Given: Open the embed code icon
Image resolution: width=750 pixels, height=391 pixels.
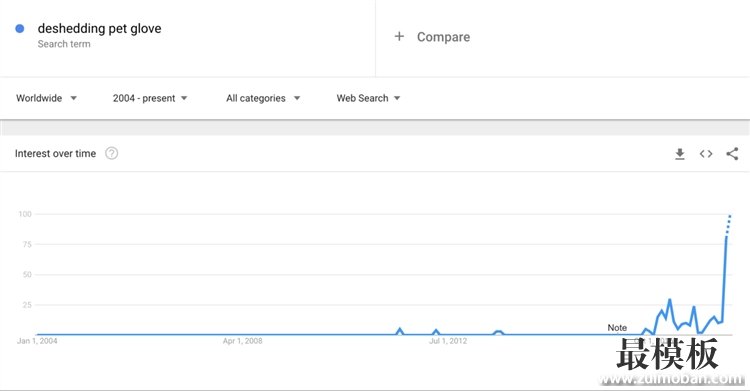Looking at the screenshot, I should coord(706,154).
